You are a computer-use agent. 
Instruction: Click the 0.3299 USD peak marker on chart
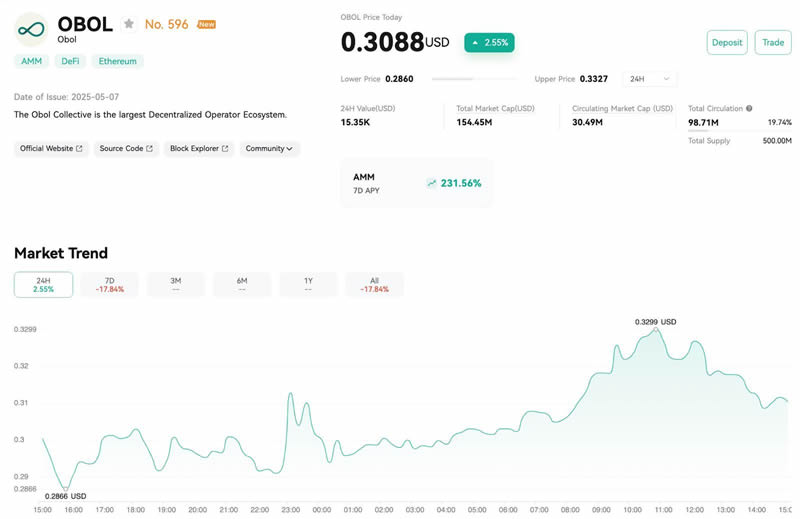pos(656,330)
